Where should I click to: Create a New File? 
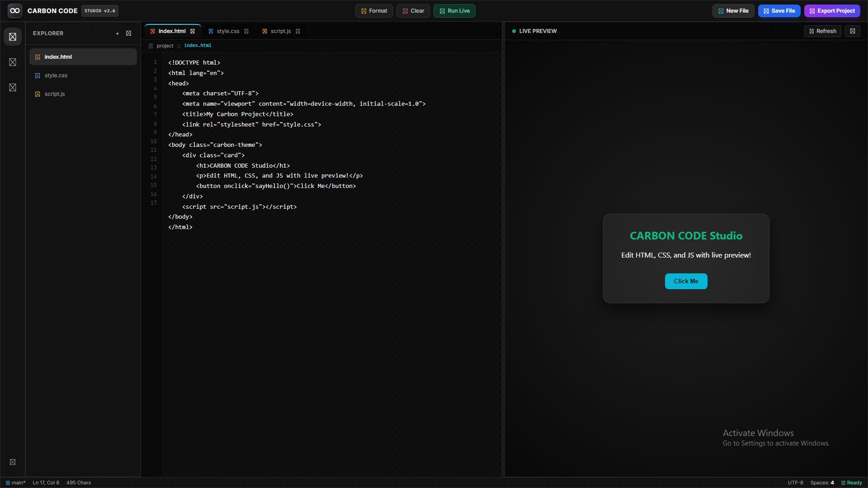tap(733, 11)
